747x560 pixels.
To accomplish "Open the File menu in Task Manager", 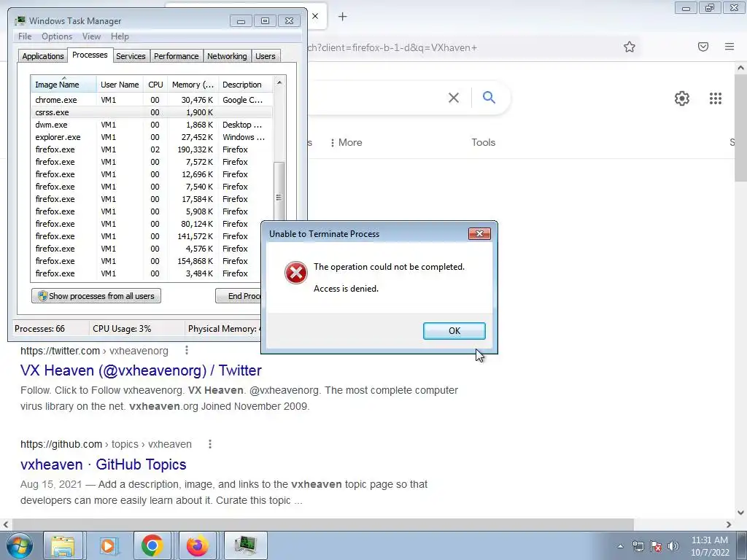I will pyautogui.click(x=25, y=36).
